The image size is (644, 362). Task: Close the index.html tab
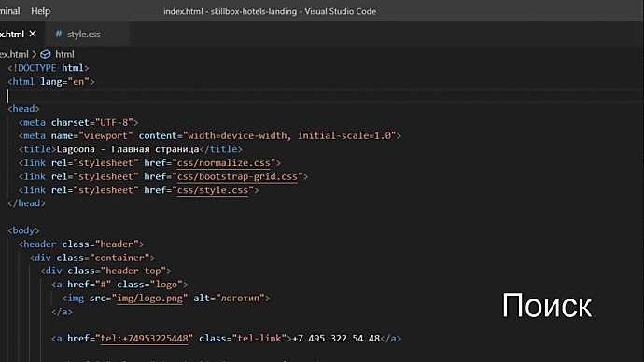[33, 34]
